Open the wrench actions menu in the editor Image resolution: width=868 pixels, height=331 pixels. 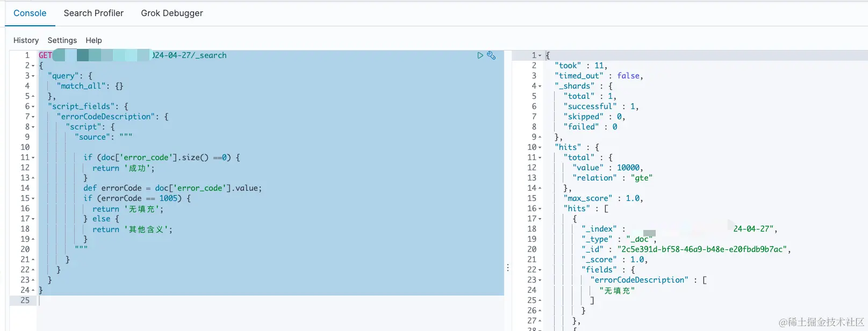point(491,55)
